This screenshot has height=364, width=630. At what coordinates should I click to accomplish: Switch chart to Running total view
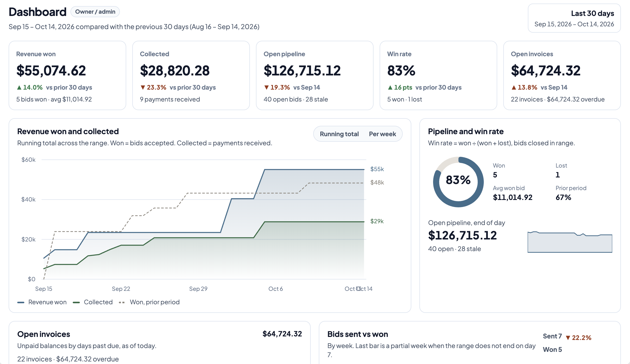(x=339, y=134)
